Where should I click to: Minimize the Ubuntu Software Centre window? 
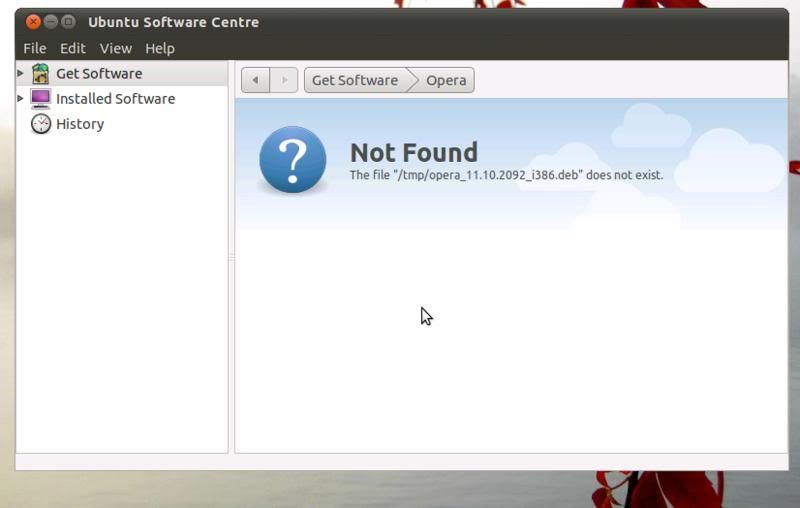[x=51, y=22]
